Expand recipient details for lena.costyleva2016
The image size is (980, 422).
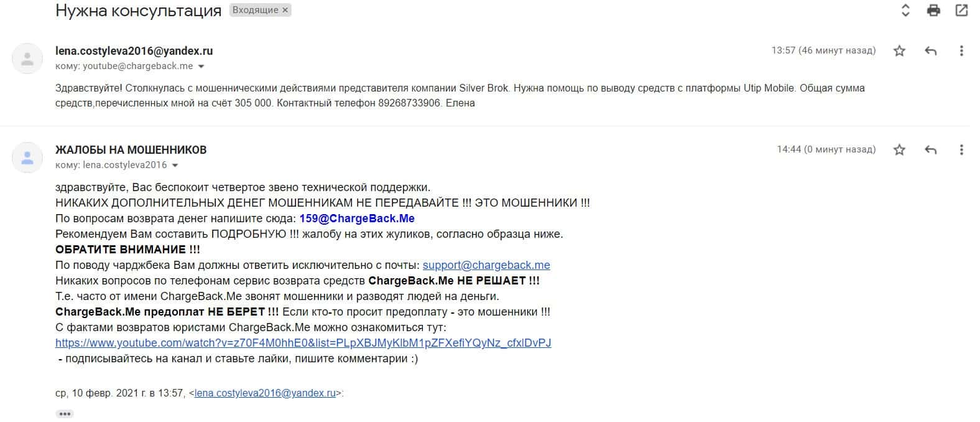coord(175,165)
